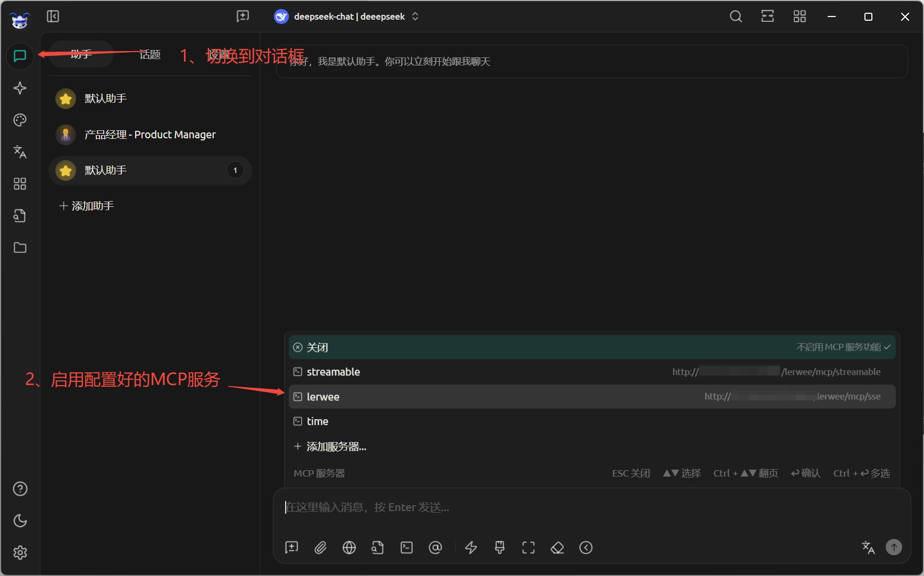The width and height of the screenshot is (924, 576).
Task: Open MCP server terminal icon in toolbar
Action: [x=406, y=547]
